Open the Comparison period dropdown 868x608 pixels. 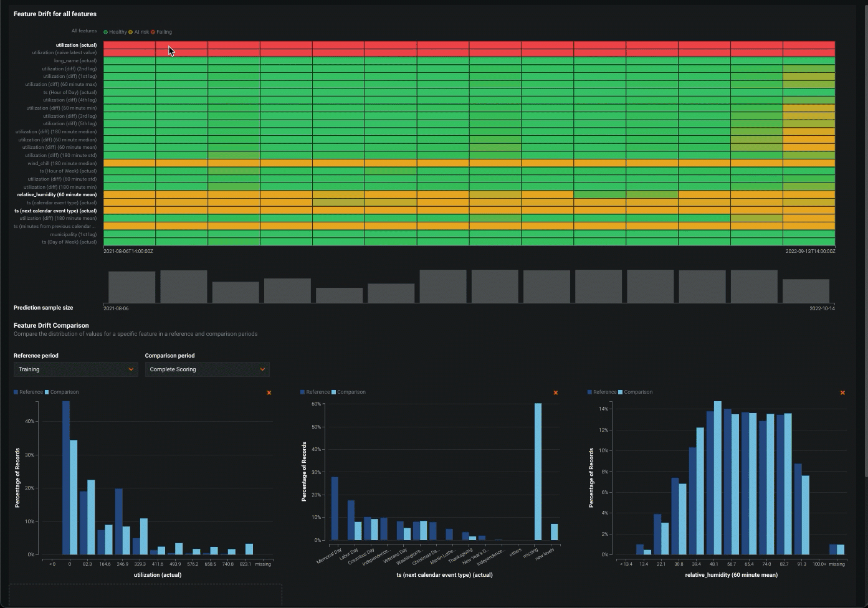(x=207, y=369)
